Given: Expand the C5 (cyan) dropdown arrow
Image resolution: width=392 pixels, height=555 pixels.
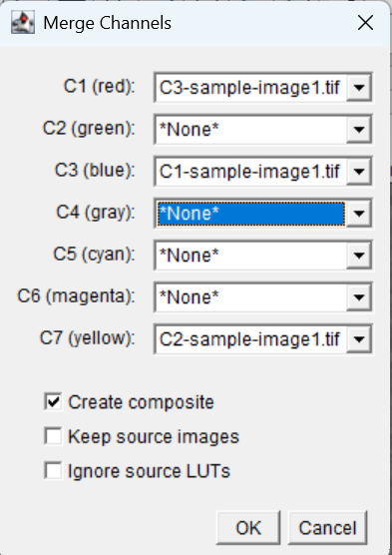Looking at the screenshot, I should point(359,256).
